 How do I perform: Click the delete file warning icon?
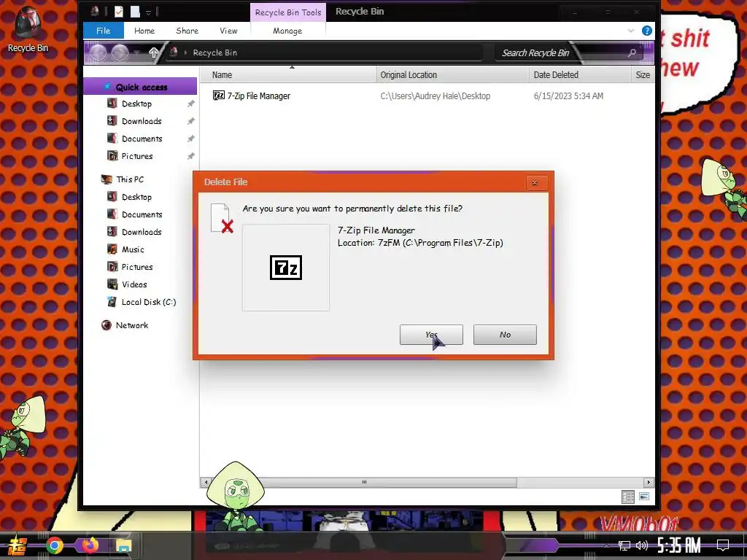pos(222,219)
